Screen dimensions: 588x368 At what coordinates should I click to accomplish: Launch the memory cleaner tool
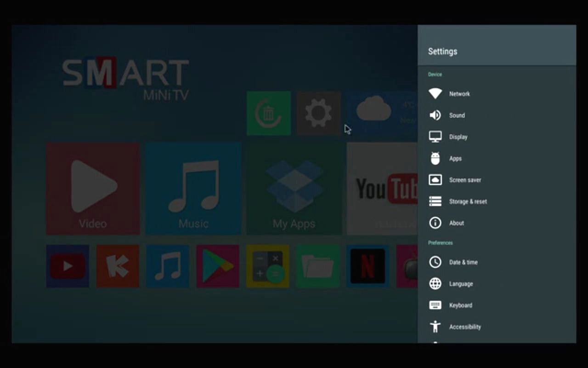click(268, 113)
